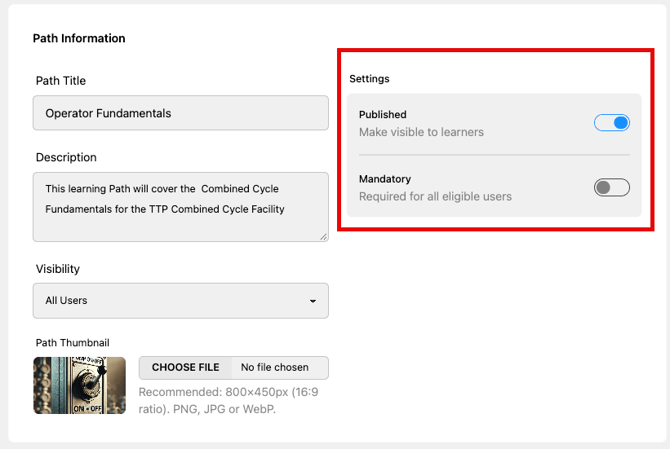Click the 'Settings' heading
This screenshot has width=670, height=449.
click(369, 79)
